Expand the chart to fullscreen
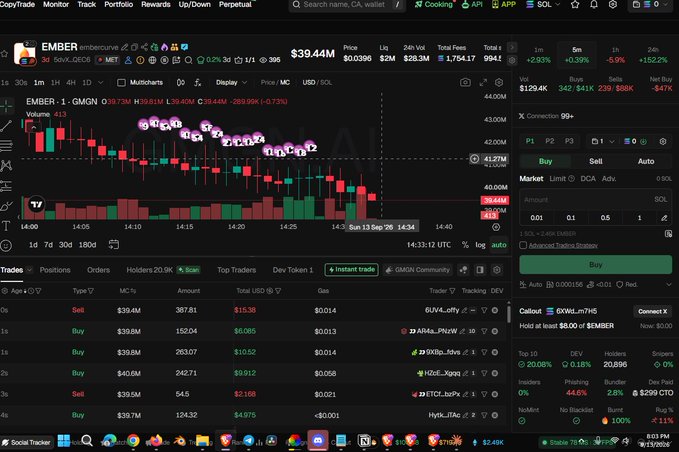Image resolution: width=679 pixels, height=452 pixels. tap(483, 82)
